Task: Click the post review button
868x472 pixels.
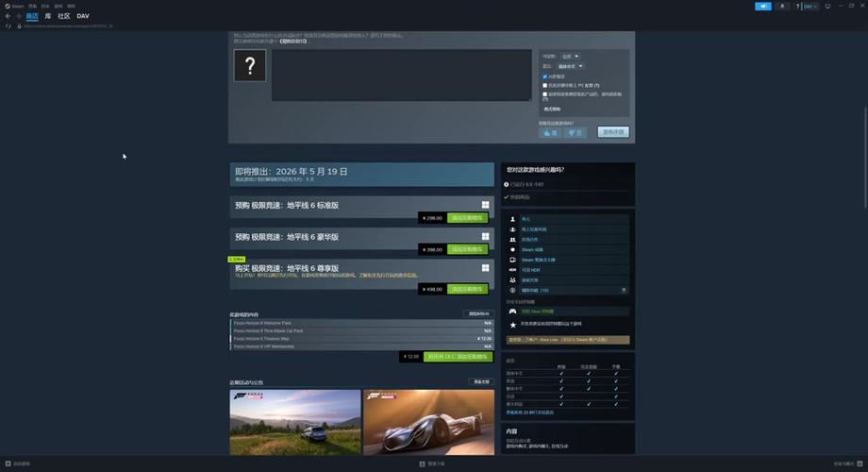Action: (x=613, y=132)
